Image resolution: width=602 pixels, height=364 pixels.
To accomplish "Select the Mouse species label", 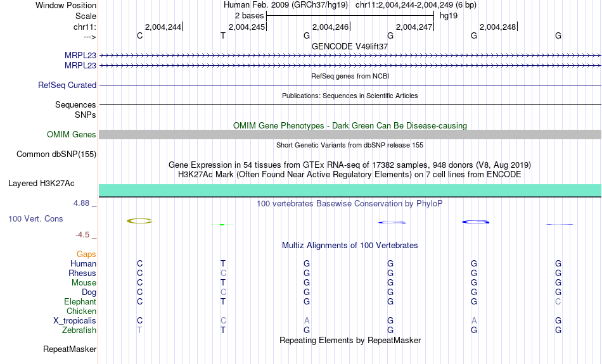I will (x=84, y=283).
